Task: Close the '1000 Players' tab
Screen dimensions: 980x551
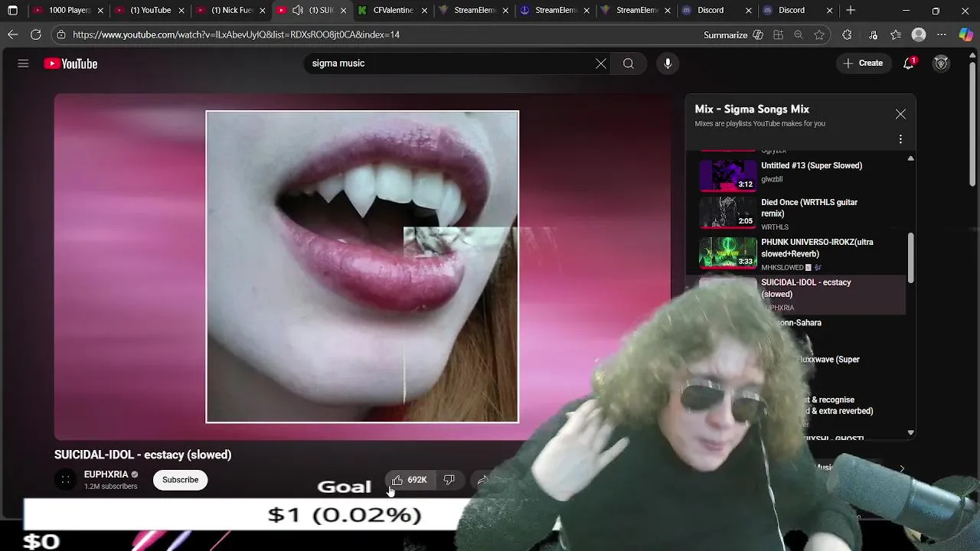Action: pyautogui.click(x=100, y=11)
